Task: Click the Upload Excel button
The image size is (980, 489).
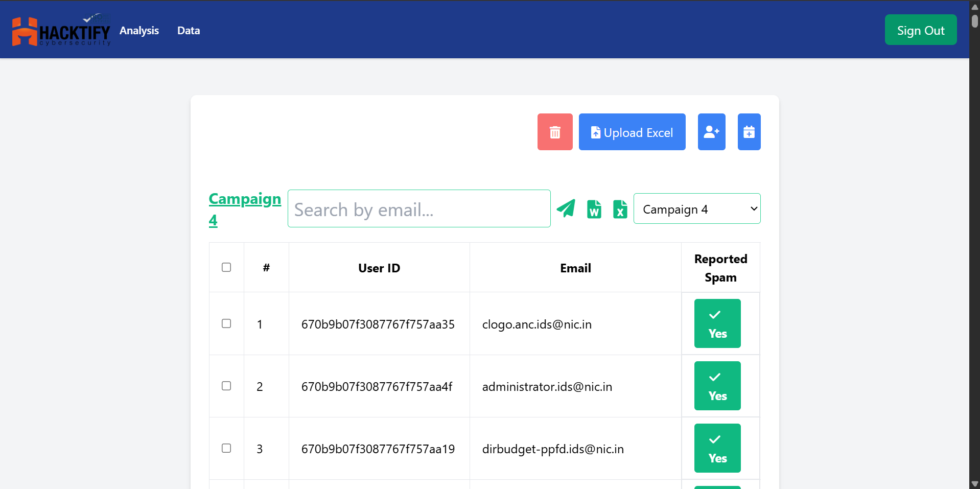Action: [632, 132]
